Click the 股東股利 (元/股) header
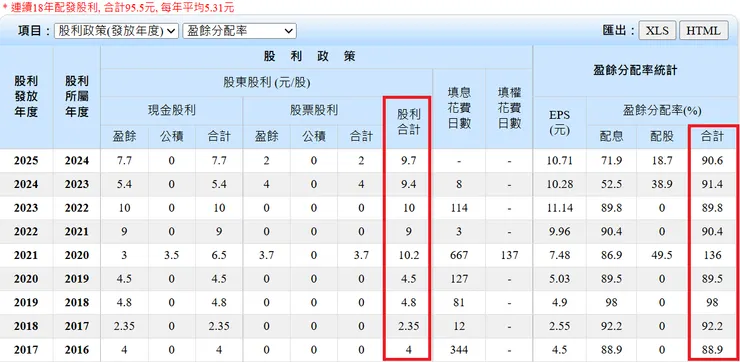 coord(267,83)
